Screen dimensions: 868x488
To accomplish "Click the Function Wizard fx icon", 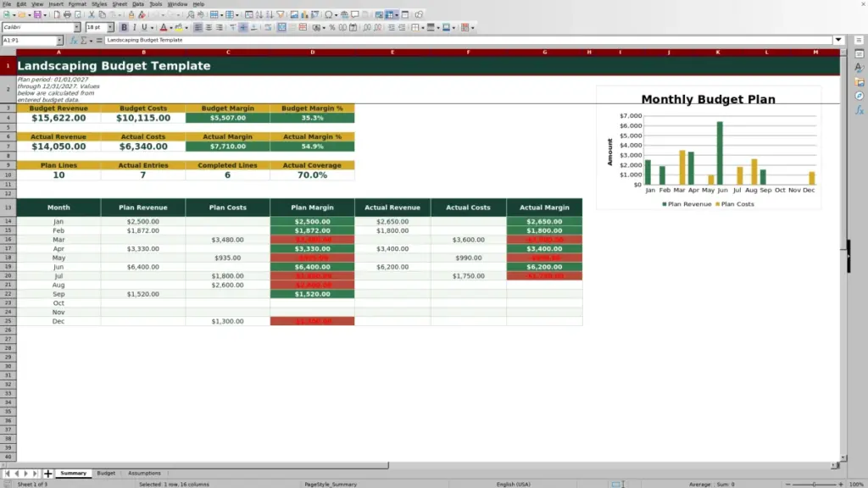I will pos(74,41).
